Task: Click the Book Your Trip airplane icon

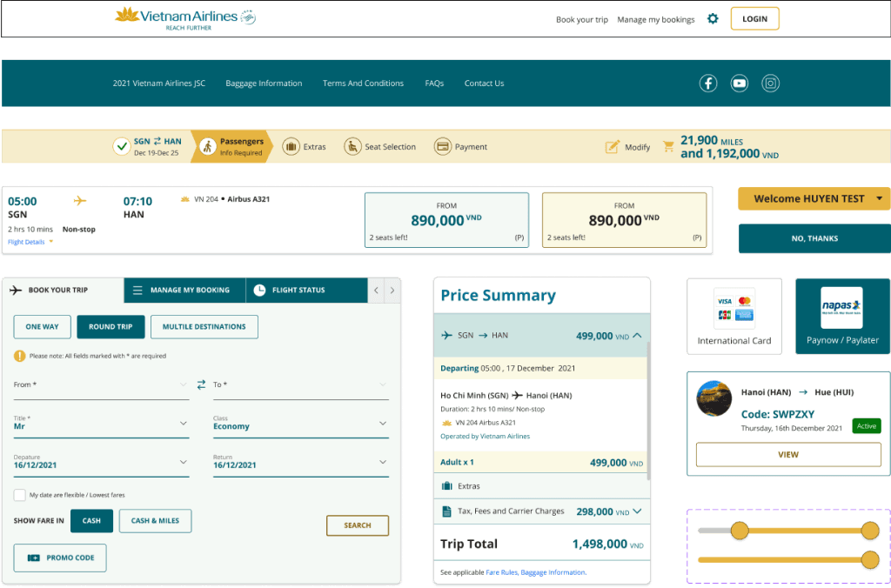Action: click(16, 290)
